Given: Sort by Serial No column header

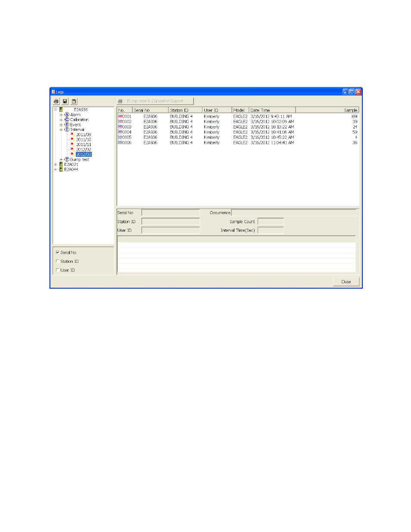Looking at the screenshot, I should click(x=150, y=110).
